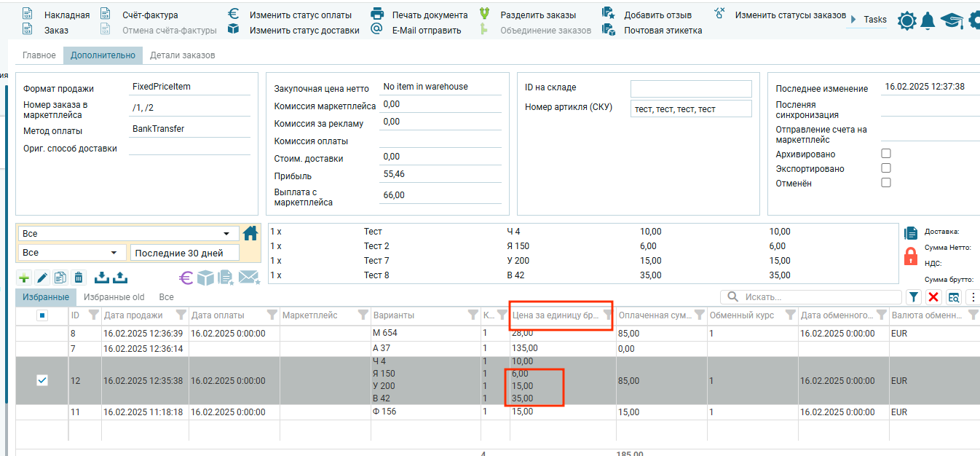Select the Избранные old tab
This screenshot has width=980, height=456.
tap(114, 297)
